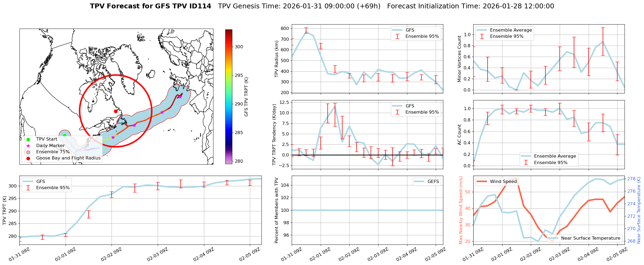Click the Goose Bay and Flight Radius legend label
This screenshot has width=644, height=265.
(x=68, y=158)
